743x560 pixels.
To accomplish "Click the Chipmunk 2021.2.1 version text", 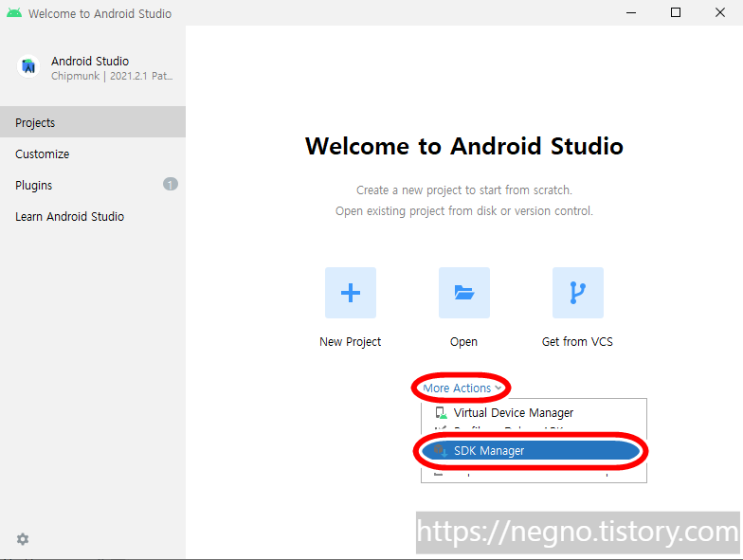I will click(112, 76).
